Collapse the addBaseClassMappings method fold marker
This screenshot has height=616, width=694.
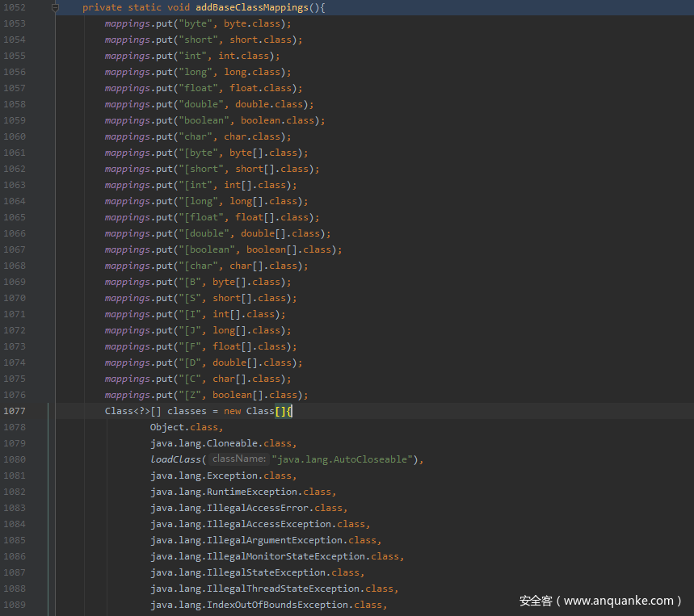[x=55, y=7]
